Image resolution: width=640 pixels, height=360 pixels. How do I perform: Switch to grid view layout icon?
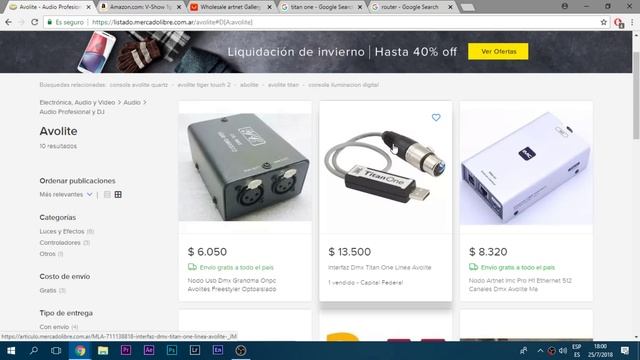coord(118,195)
